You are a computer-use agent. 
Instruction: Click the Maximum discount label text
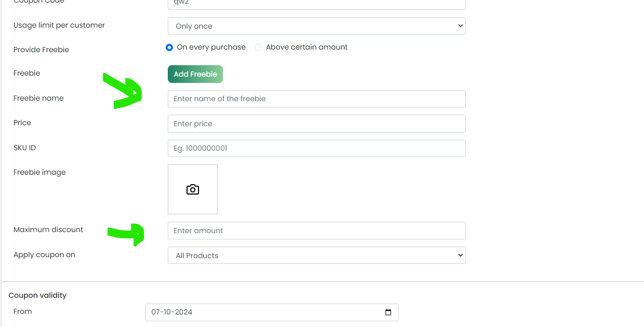pos(48,229)
